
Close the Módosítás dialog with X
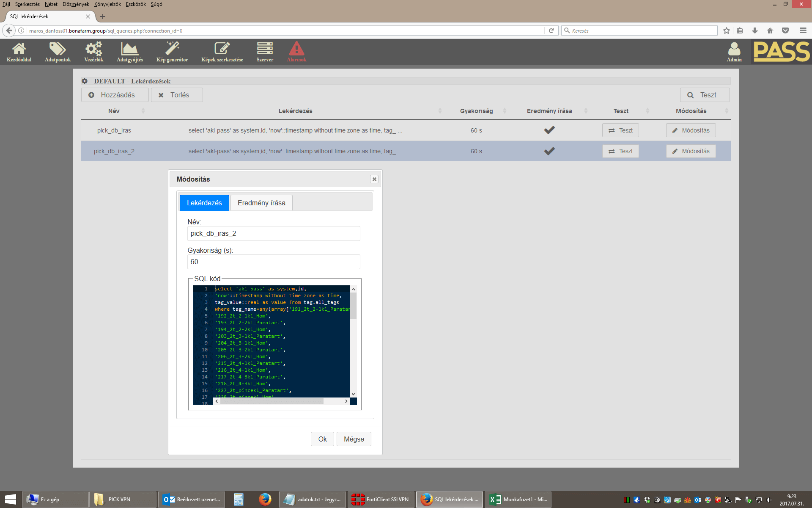[x=374, y=179]
